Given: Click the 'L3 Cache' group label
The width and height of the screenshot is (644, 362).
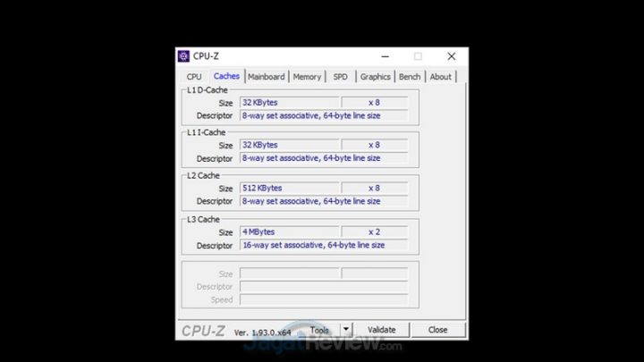Looking at the screenshot, I should pos(203,220).
